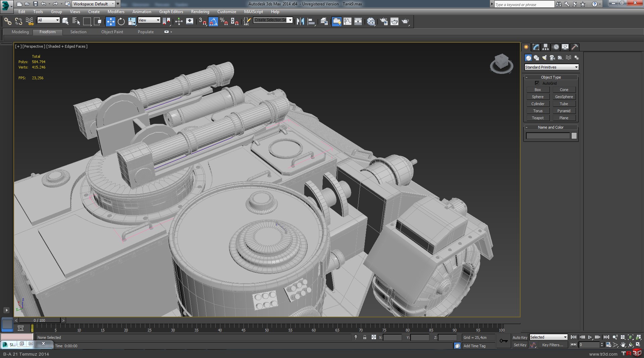
Task: Click Bind to Space Warp icon
Action: coord(30,21)
